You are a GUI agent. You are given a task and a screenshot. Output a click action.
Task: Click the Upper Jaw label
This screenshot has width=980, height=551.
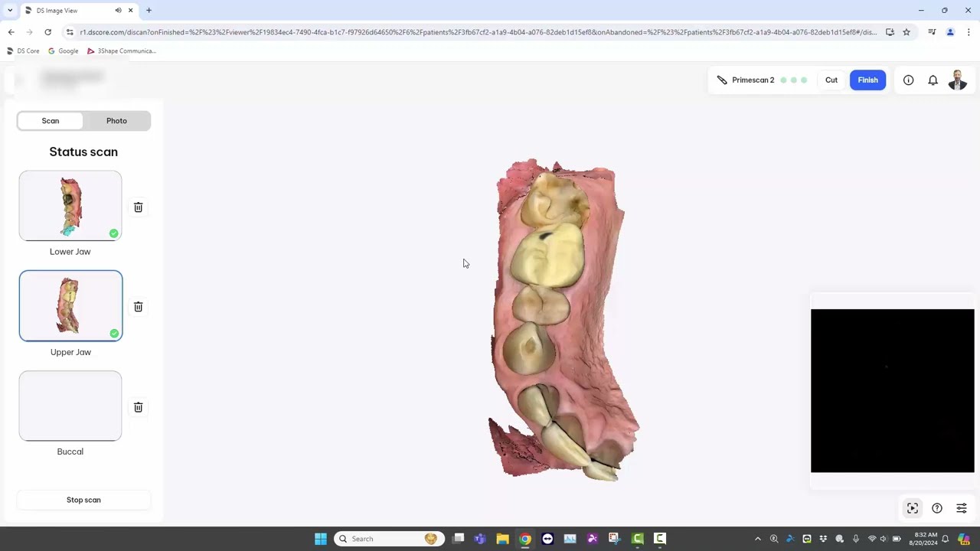(x=70, y=352)
